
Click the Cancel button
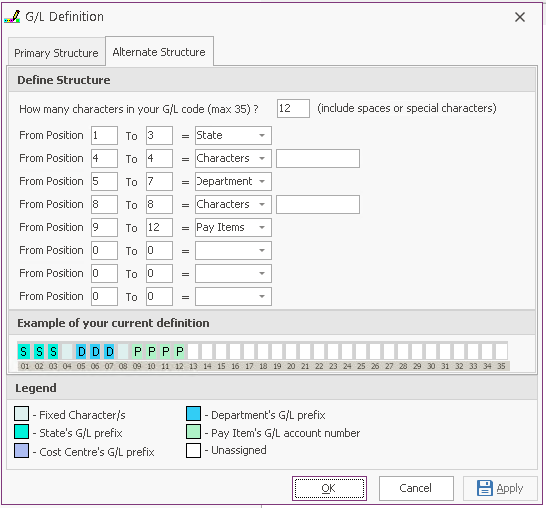[x=416, y=488]
